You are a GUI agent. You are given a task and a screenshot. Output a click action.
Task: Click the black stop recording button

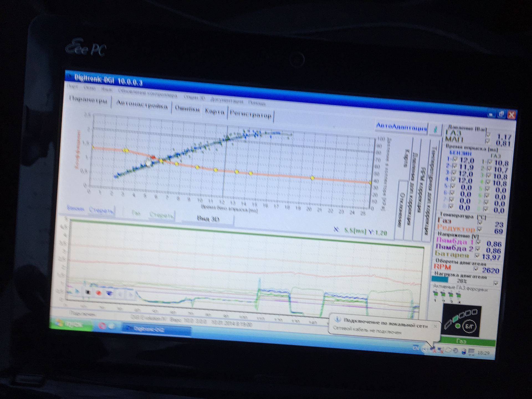[88, 292]
